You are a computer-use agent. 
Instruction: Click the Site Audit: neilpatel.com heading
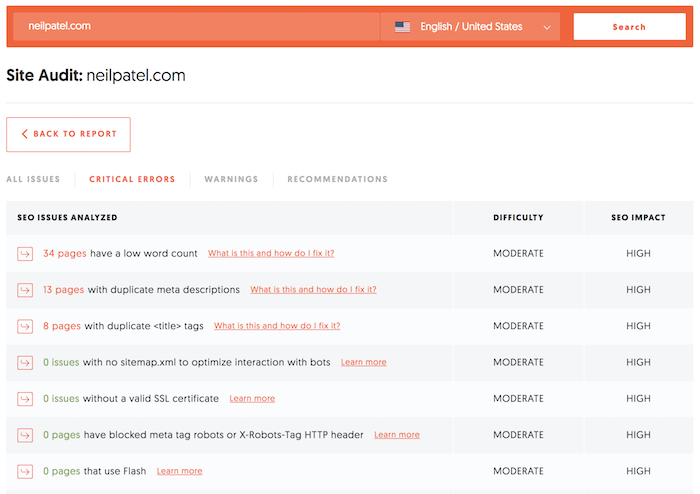click(96, 75)
